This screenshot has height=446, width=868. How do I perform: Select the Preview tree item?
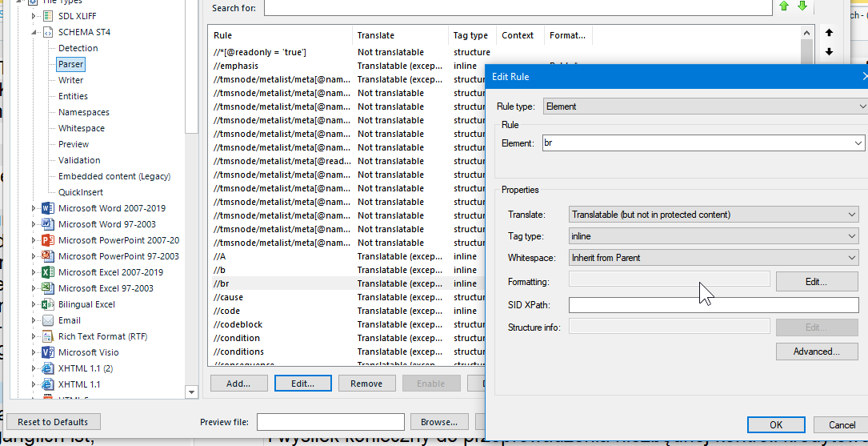[74, 144]
